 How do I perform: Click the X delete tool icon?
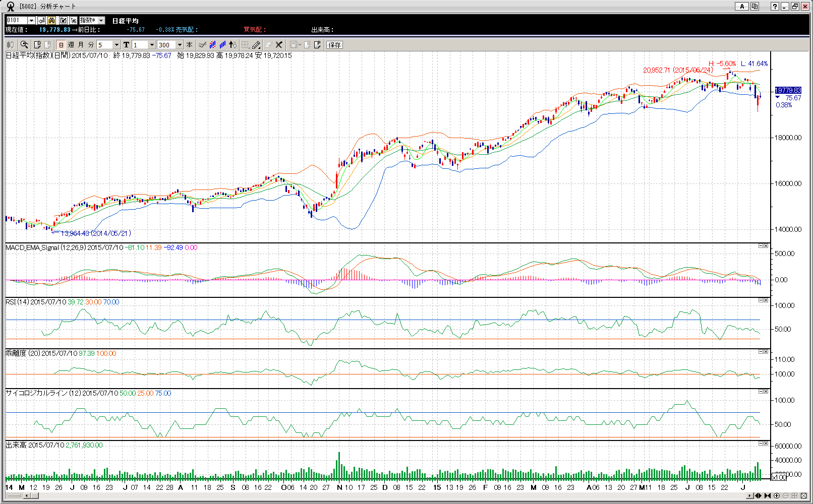click(279, 45)
